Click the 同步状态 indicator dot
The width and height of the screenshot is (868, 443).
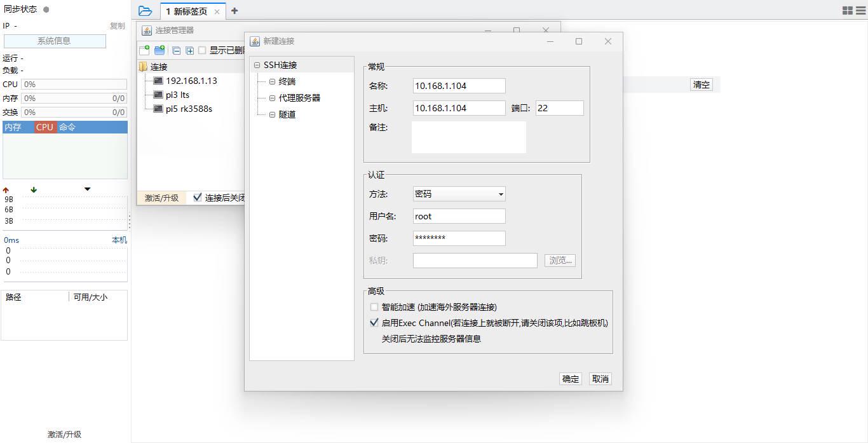(x=46, y=10)
